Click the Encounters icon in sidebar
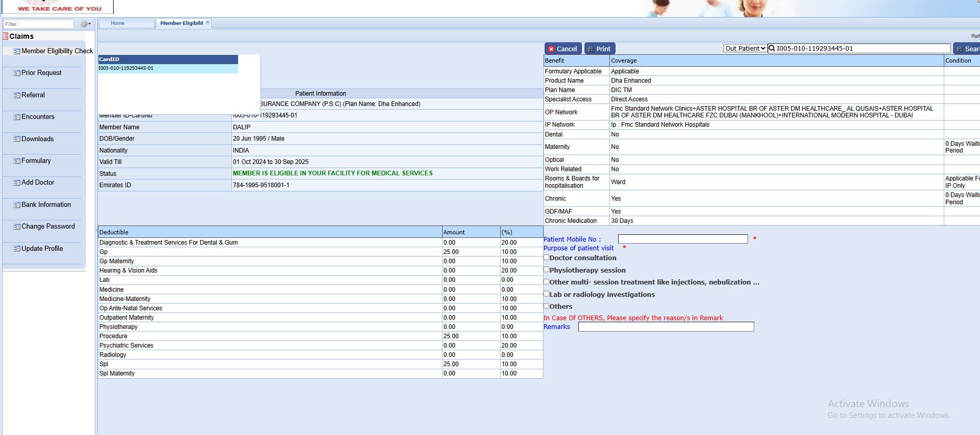980x435 pixels. 17,117
